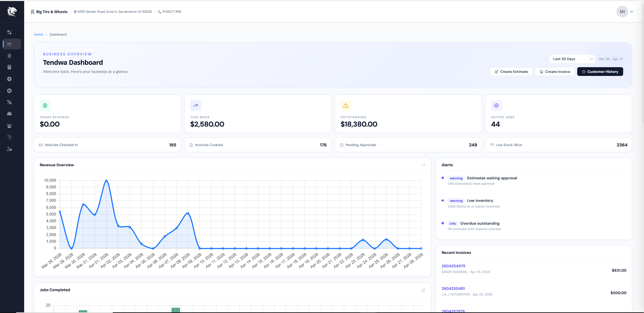Click the Jobs Completed bar chart icon

coord(423,290)
